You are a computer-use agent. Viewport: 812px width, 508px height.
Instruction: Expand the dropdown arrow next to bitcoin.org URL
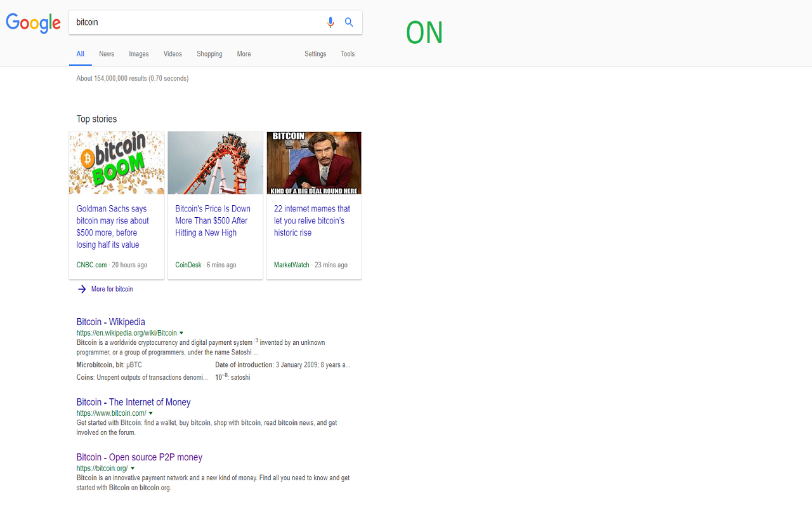pyautogui.click(x=133, y=469)
